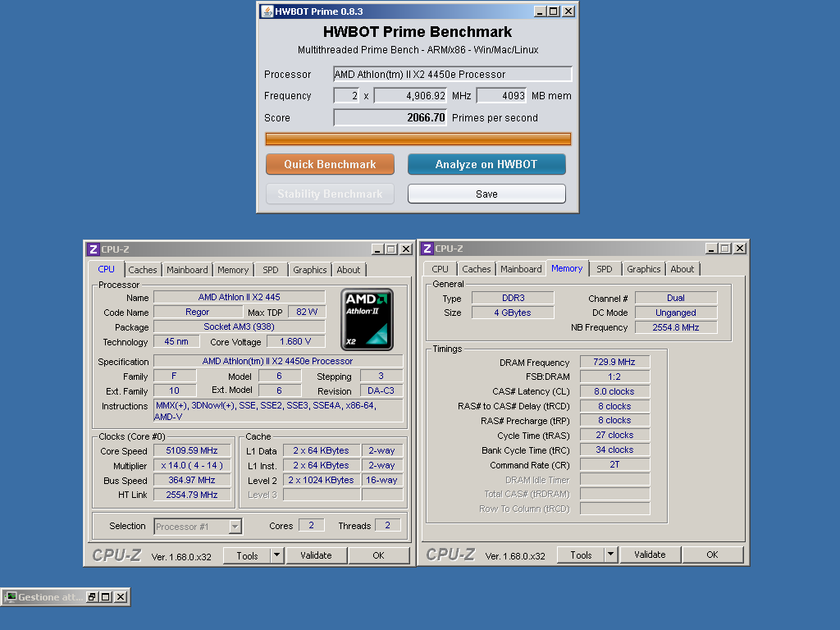Click the CPU-Z icon in left window title bar

click(x=94, y=249)
